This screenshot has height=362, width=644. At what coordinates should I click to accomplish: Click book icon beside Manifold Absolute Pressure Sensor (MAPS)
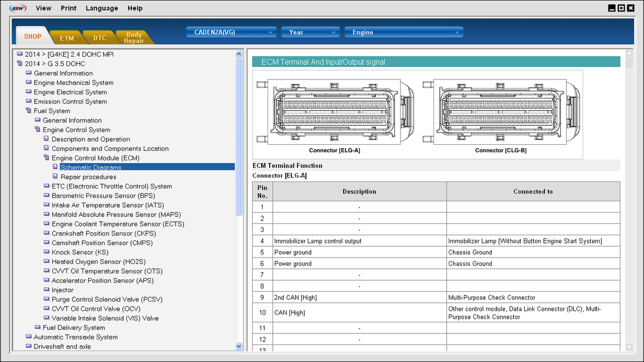[x=47, y=215]
